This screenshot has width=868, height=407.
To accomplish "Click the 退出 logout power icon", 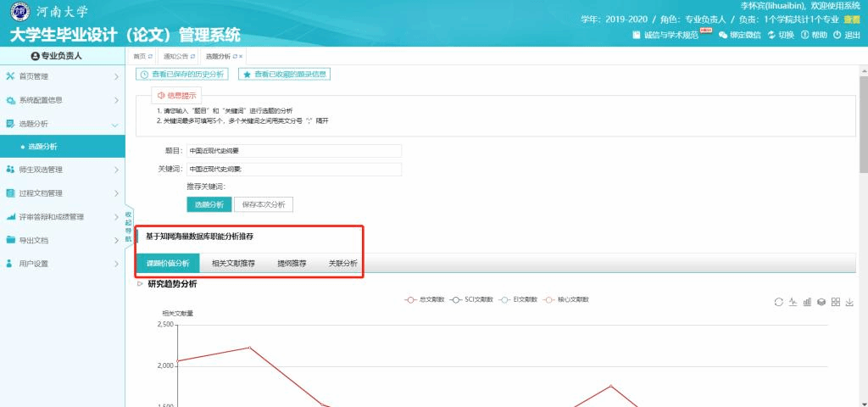I will click(x=837, y=35).
